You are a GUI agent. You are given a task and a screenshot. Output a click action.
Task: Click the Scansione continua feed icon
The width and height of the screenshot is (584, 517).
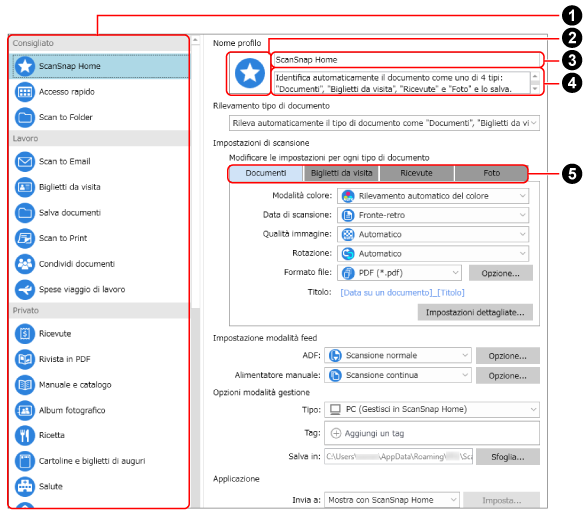click(335, 375)
